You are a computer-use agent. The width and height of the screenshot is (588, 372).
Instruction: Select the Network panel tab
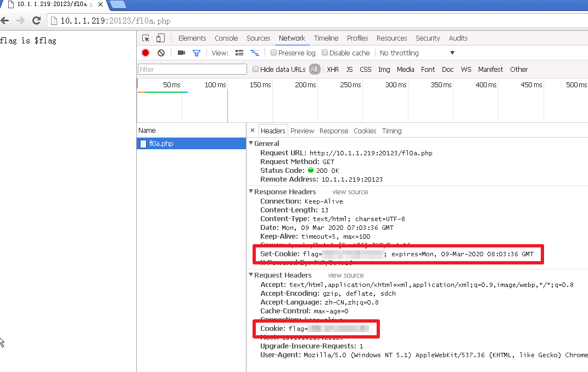coord(292,38)
